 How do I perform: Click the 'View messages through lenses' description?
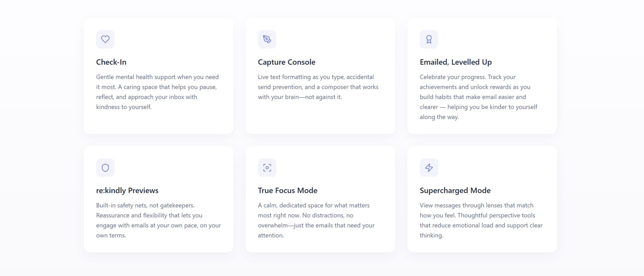481,220
